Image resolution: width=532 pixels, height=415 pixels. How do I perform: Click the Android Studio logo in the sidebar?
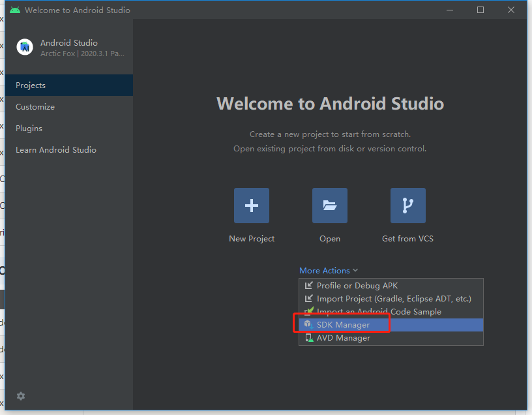tap(25, 47)
